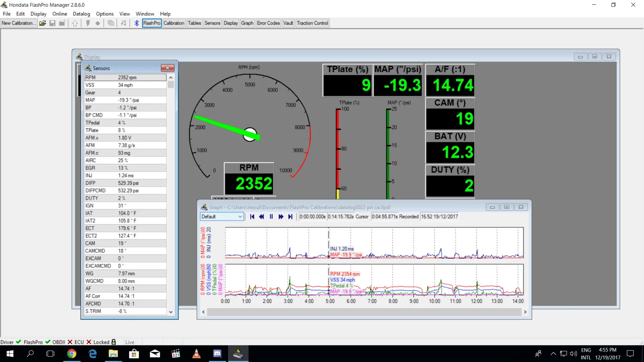
Task: Jump to the end of the datalog
Action: (x=290, y=217)
